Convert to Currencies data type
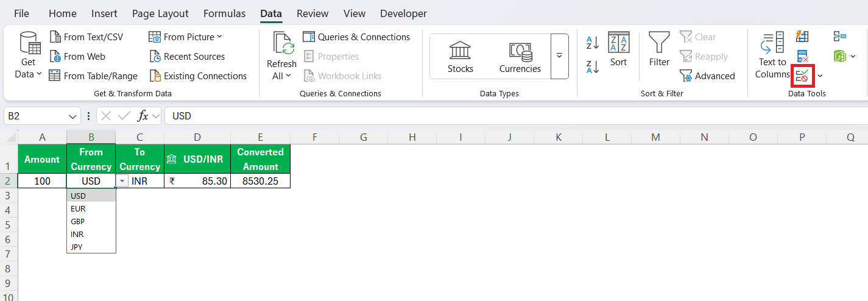868x301 pixels. (520, 57)
